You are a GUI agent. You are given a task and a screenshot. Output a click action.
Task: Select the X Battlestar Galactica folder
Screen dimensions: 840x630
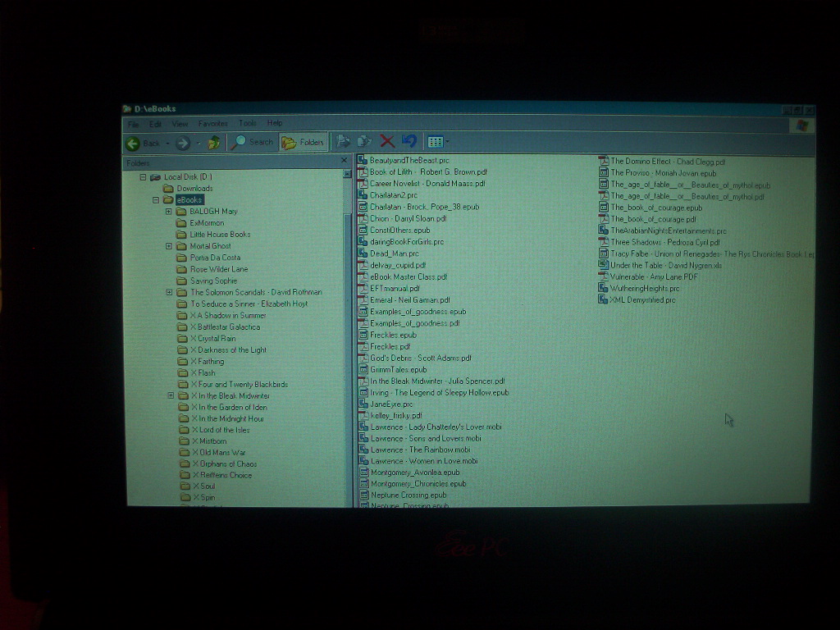pos(226,326)
